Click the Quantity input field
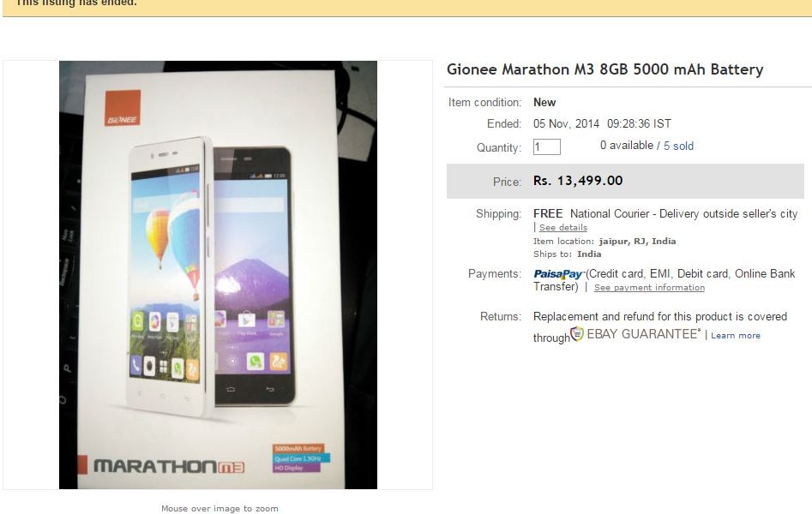Viewport: 812px width, 514px height. (547, 147)
